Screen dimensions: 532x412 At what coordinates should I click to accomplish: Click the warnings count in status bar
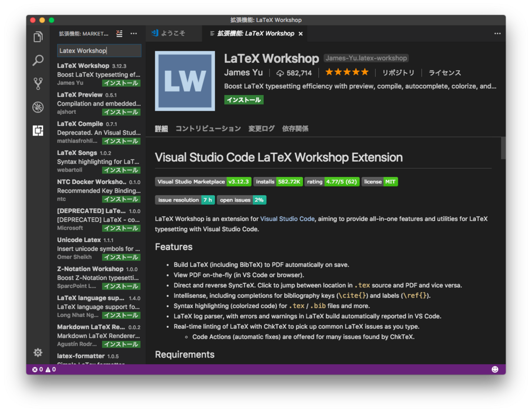pyautogui.click(x=50, y=369)
